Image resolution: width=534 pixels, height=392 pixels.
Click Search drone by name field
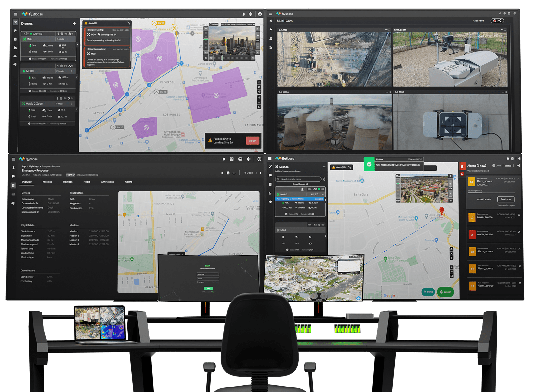pyautogui.click(x=298, y=179)
